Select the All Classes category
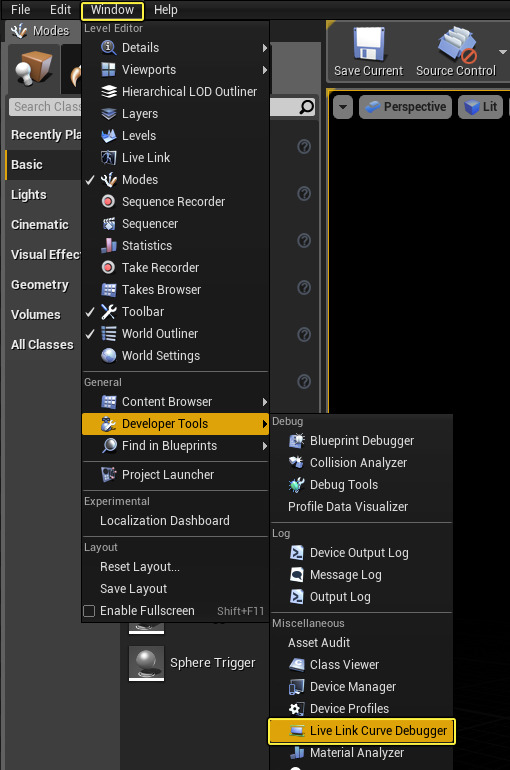 (x=43, y=344)
